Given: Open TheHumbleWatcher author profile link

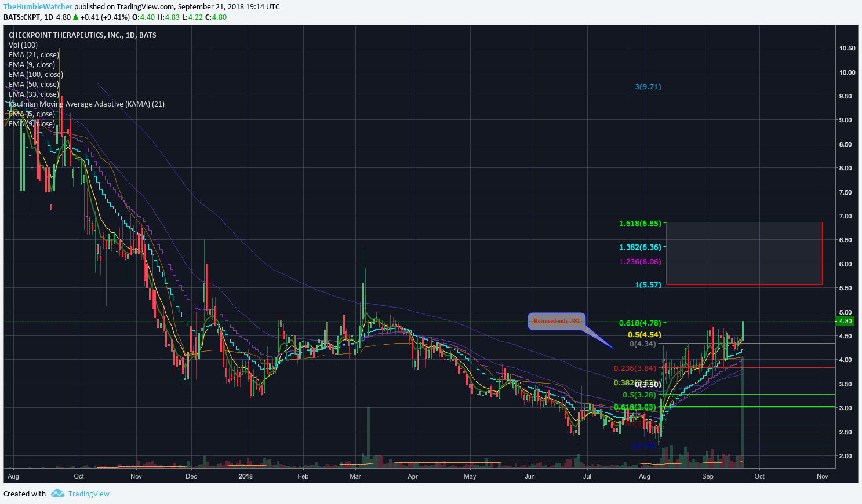Looking at the screenshot, I should point(38,7).
